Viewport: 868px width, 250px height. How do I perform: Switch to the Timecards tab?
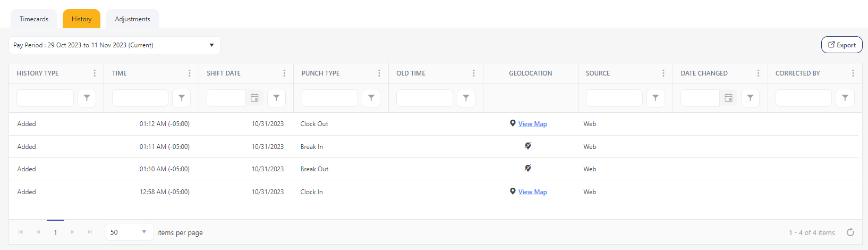tap(34, 19)
